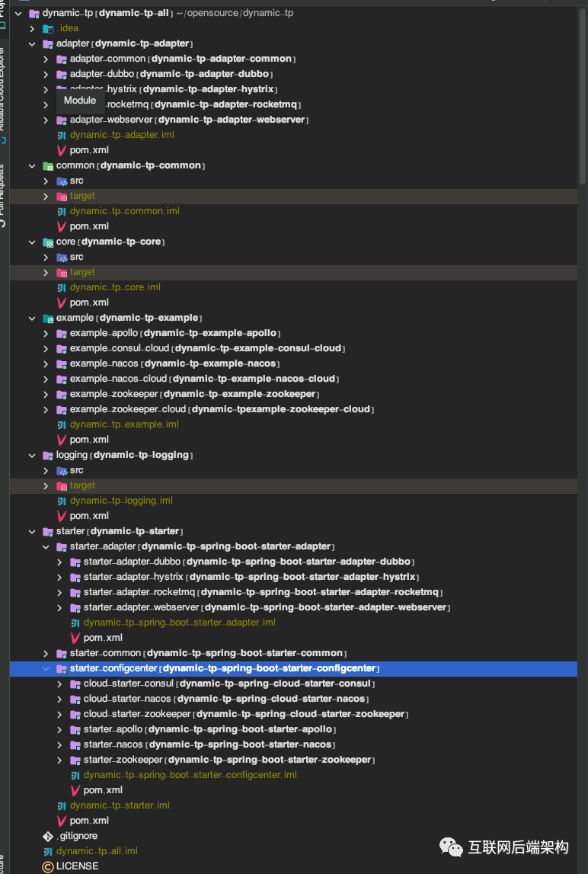The image size is (588, 874).
Task: Collapse the dynamic-tp root project node
Action: [18, 13]
